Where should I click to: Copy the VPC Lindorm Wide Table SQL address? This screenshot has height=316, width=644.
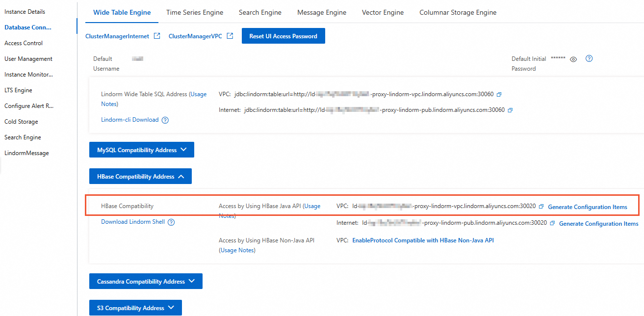[x=499, y=94]
